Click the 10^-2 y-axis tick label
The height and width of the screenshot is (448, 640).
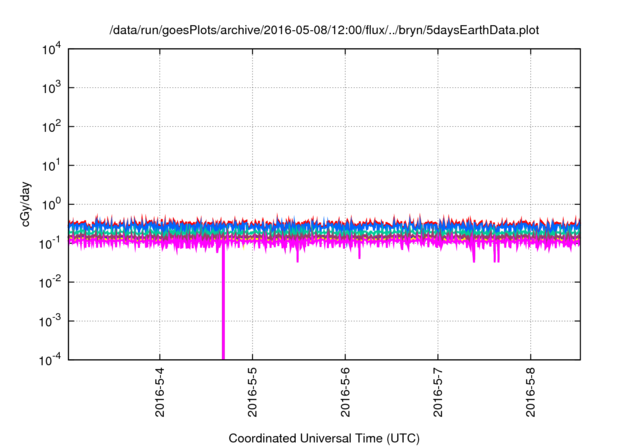pos(50,282)
